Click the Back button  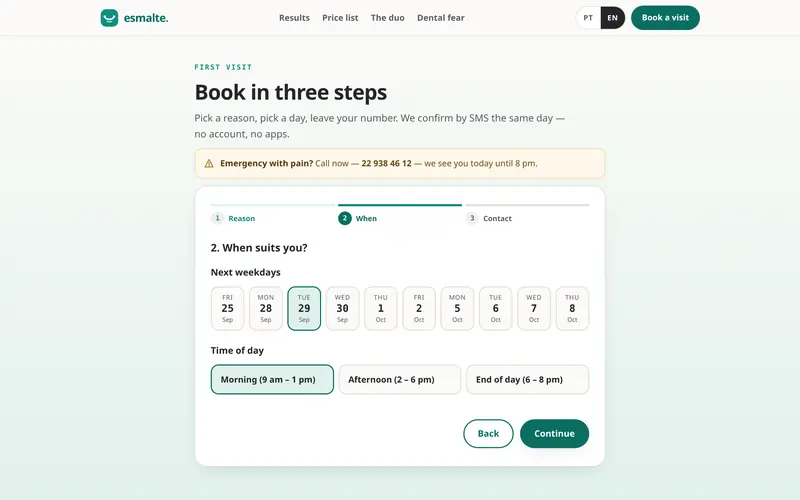pos(488,434)
